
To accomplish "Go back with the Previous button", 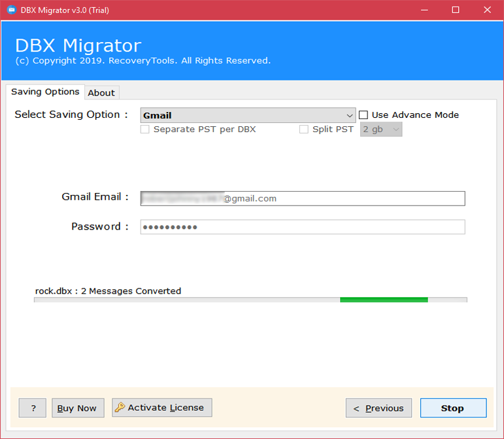I will click(x=378, y=408).
